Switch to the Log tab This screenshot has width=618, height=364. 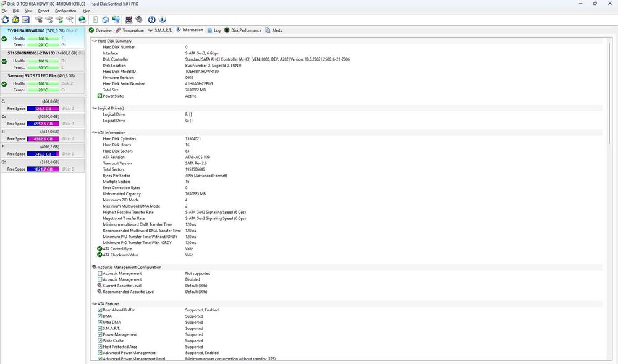click(214, 30)
